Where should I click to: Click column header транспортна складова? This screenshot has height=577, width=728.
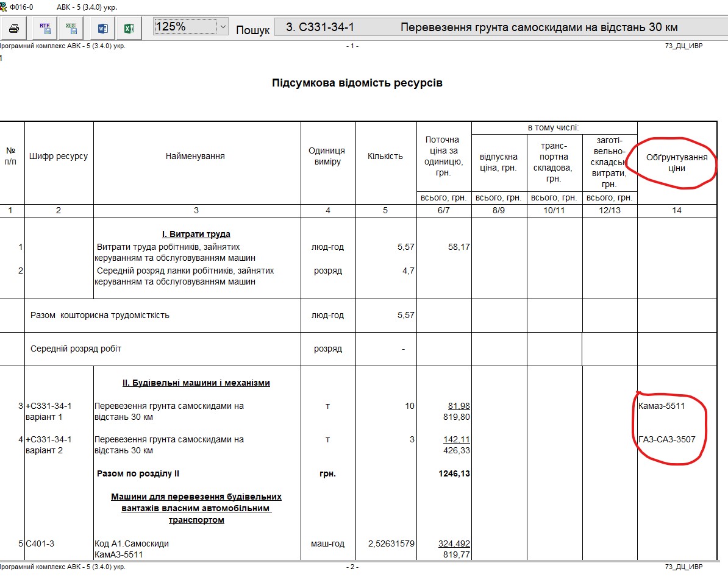(554, 162)
